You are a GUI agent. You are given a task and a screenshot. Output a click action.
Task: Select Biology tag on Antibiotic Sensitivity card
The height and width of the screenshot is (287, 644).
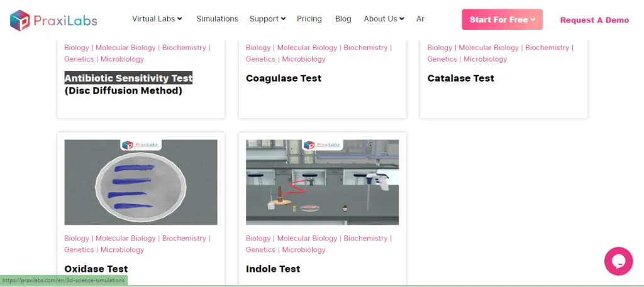pyautogui.click(x=76, y=48)
